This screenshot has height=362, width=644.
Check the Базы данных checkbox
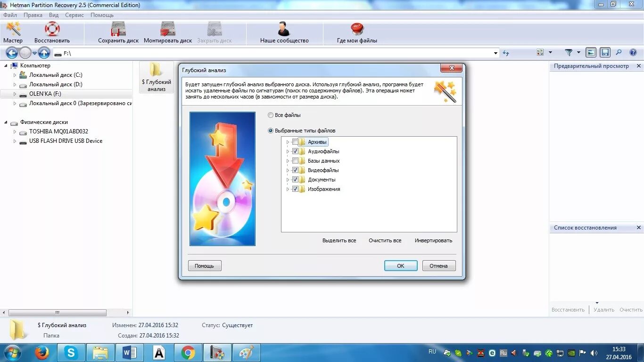(x=295, y=161)
